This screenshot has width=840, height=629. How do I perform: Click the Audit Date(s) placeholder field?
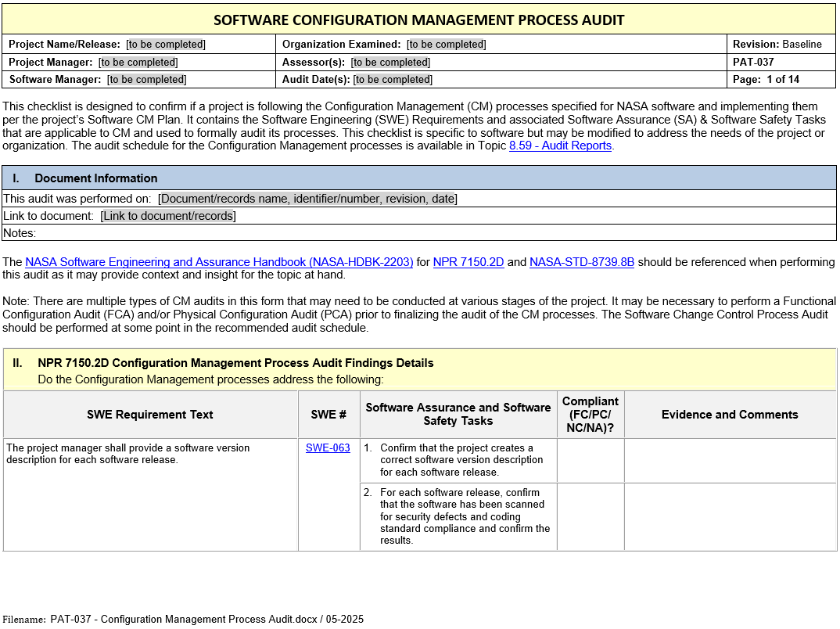[393, 80]
